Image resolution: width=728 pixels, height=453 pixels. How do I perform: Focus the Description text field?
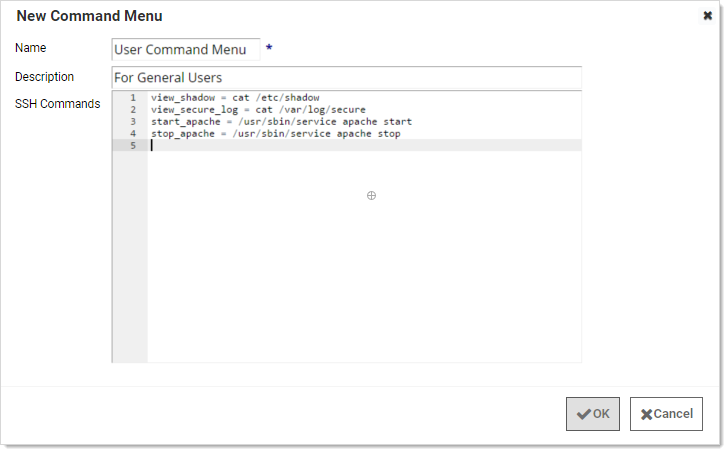pyautogui.click(x=346, y=78)
